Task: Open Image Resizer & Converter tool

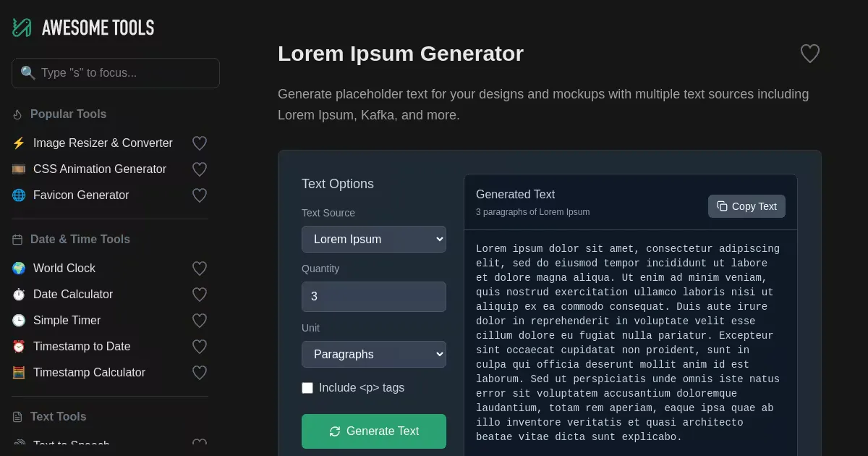Action: coord(103,143)
